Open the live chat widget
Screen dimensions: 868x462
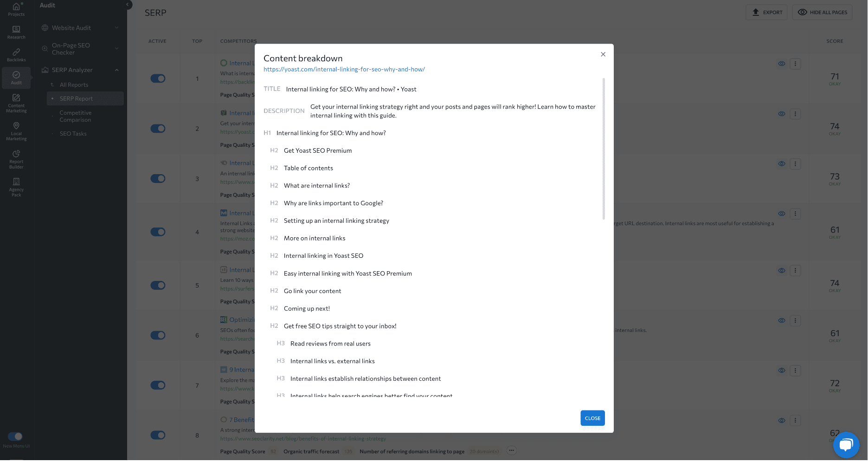click(x=846, y=445)
